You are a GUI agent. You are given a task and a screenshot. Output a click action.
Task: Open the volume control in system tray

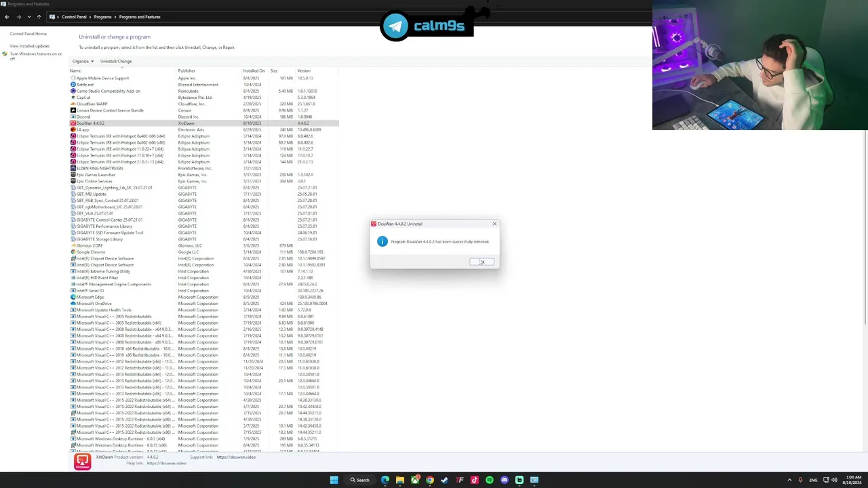pos(834,480)
